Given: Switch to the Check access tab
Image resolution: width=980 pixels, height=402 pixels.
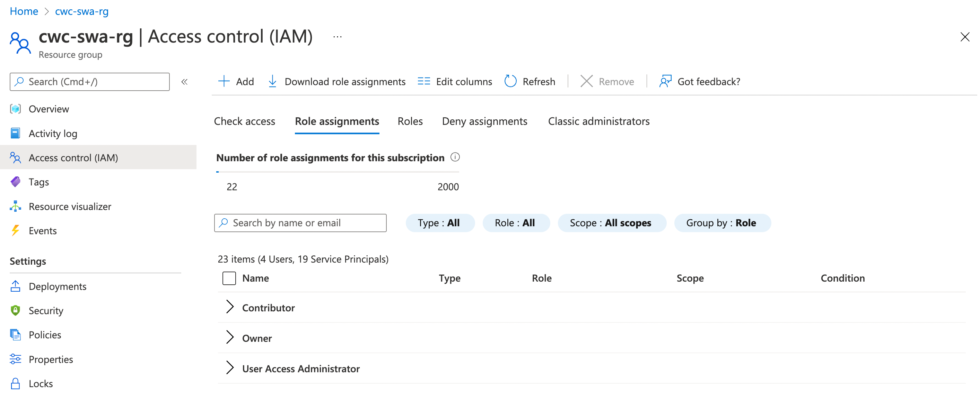Looking at the screenshot, I should click(x=245, y=121).
